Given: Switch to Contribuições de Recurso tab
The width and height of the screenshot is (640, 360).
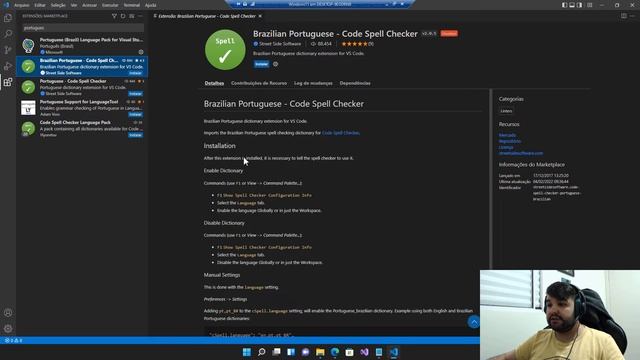Looking at the screenshot, I should pyautogui.click(x=259, y=83).
